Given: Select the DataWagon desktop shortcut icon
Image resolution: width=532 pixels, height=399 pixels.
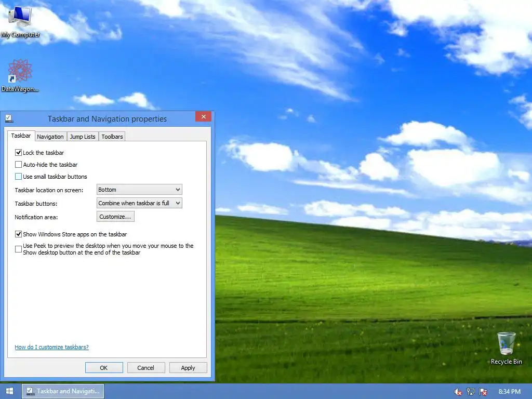Looking at the screenshot, I should point(20,75).
